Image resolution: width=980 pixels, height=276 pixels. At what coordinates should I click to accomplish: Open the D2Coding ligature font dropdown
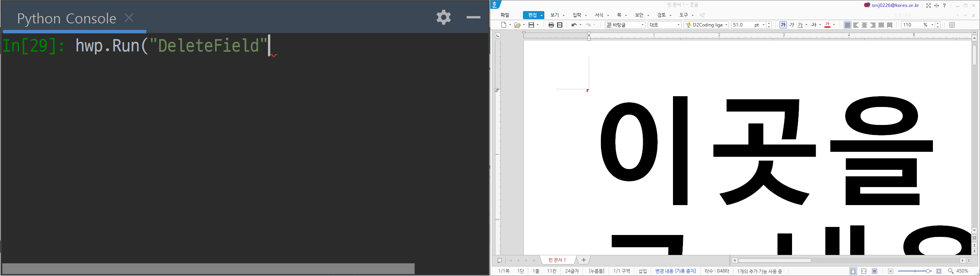coord(706,25)
